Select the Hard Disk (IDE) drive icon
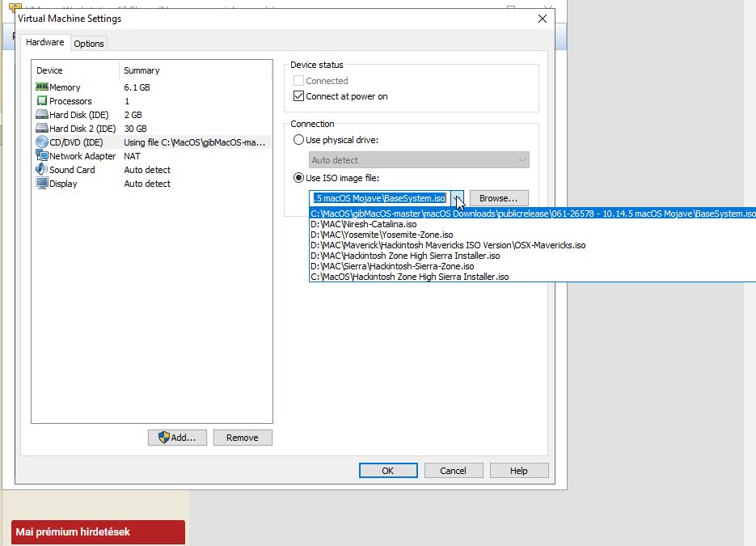This screenshot has width=756, height=546. tap(42, 115)
